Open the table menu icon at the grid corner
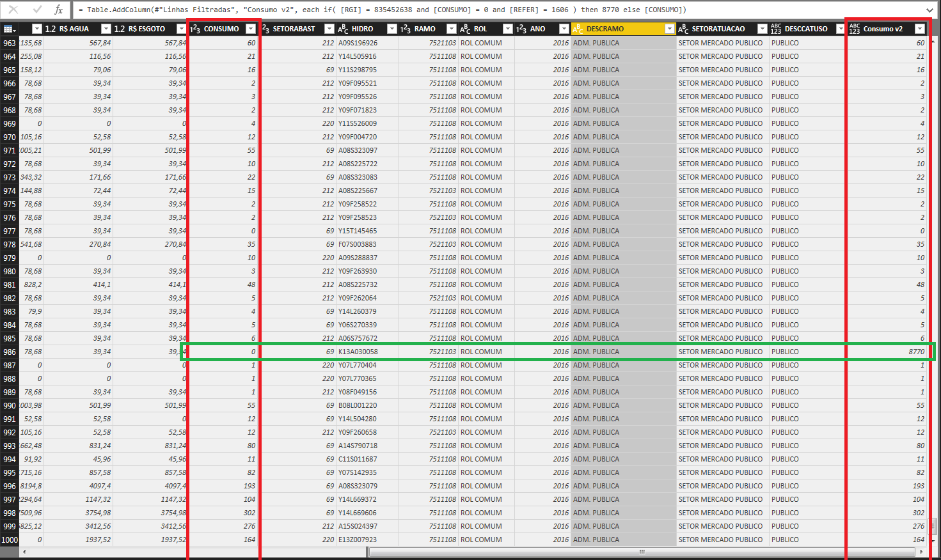This screenshot has width=941, height=560. click(9, 29)
